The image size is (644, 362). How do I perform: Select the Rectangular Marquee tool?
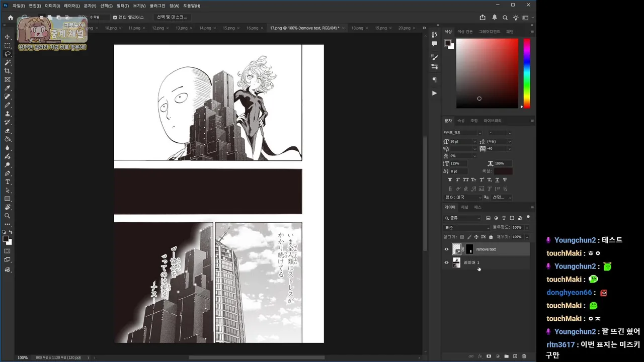coord(8,45)
